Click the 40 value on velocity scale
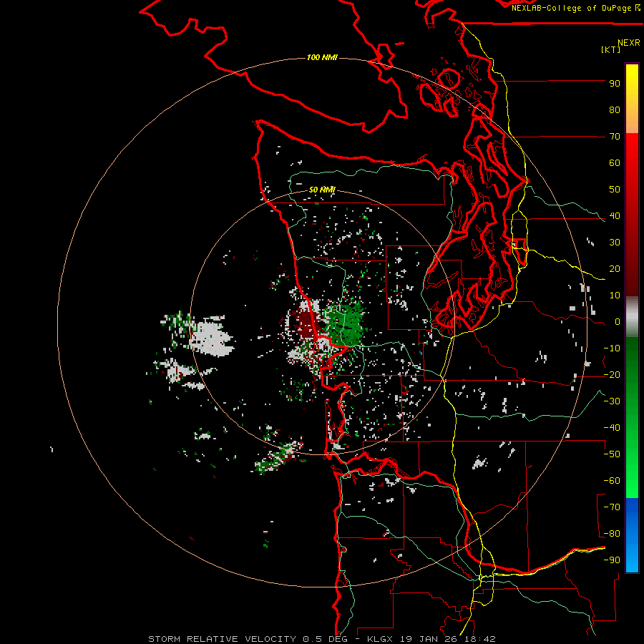This screenshot has width=644, height=644. (615, 216)
